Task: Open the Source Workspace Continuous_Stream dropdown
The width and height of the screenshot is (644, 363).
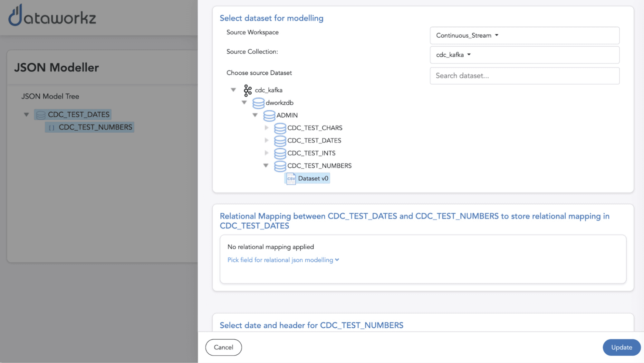Action: [467, 35]
